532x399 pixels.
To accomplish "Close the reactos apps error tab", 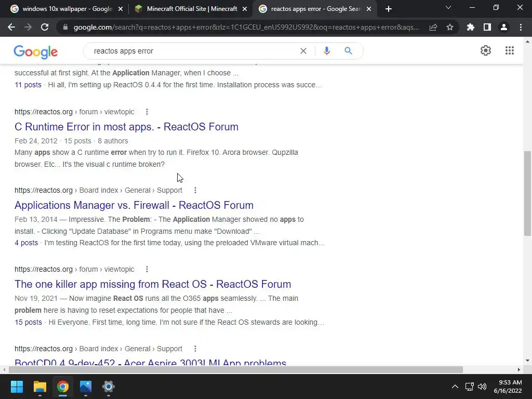I will click(369, 9).
